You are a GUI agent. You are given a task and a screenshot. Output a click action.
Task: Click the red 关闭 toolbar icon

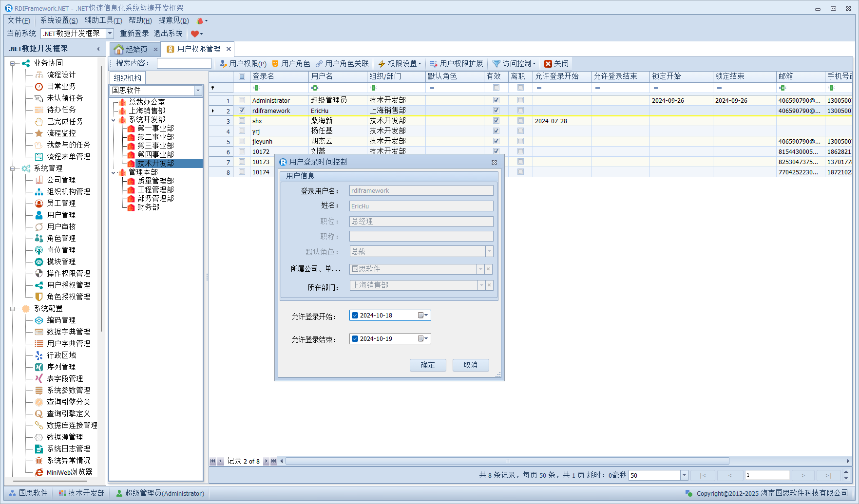[x=548, y=64]
